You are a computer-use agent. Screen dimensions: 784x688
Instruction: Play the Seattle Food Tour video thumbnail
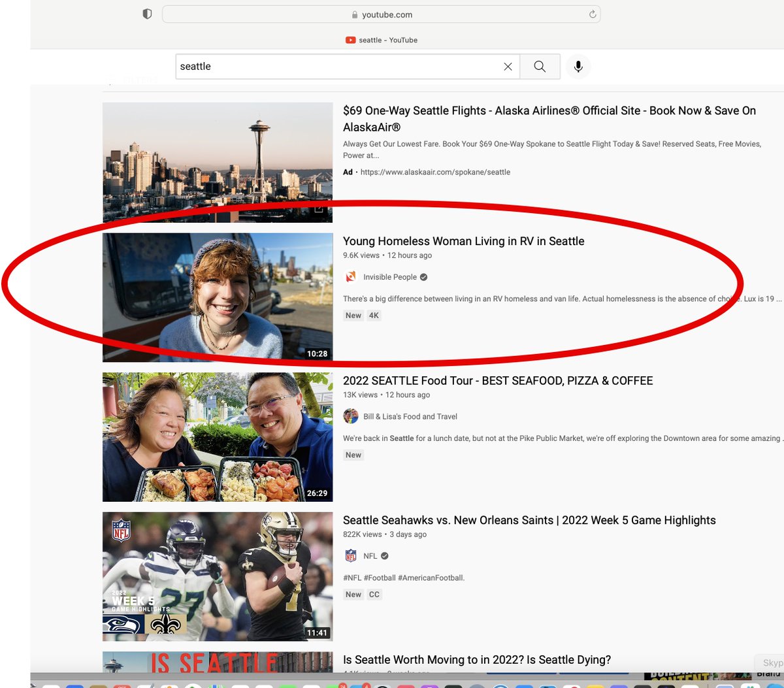pyautogui.click(x=218, y=437)
